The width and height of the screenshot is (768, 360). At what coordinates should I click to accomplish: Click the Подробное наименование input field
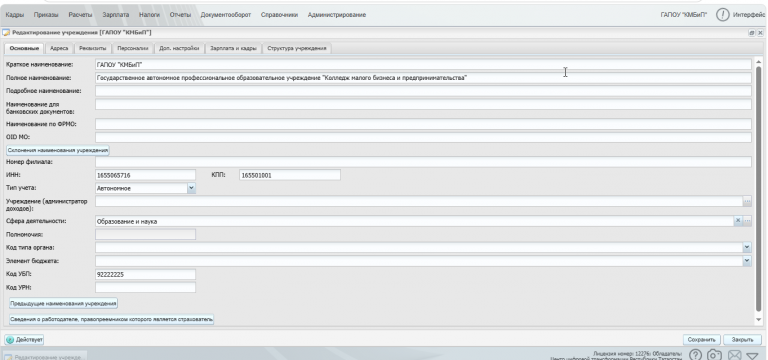tap(423, 91)
